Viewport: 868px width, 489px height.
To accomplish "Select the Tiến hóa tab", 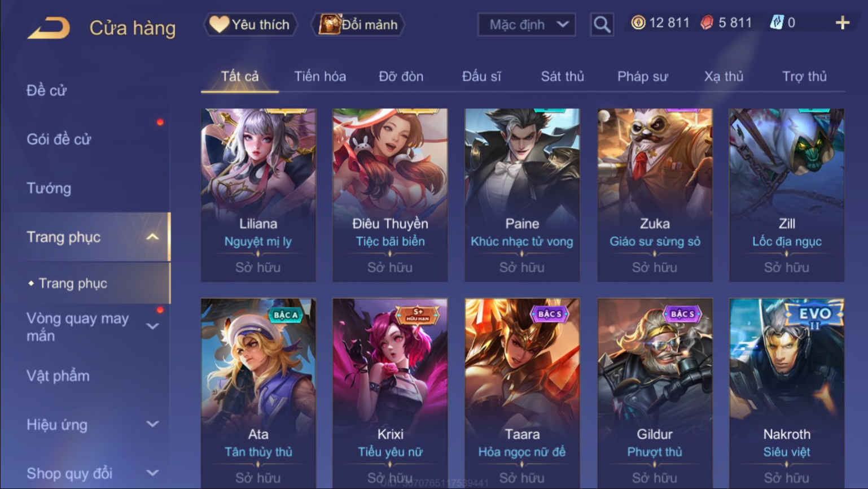I will 320,76.
